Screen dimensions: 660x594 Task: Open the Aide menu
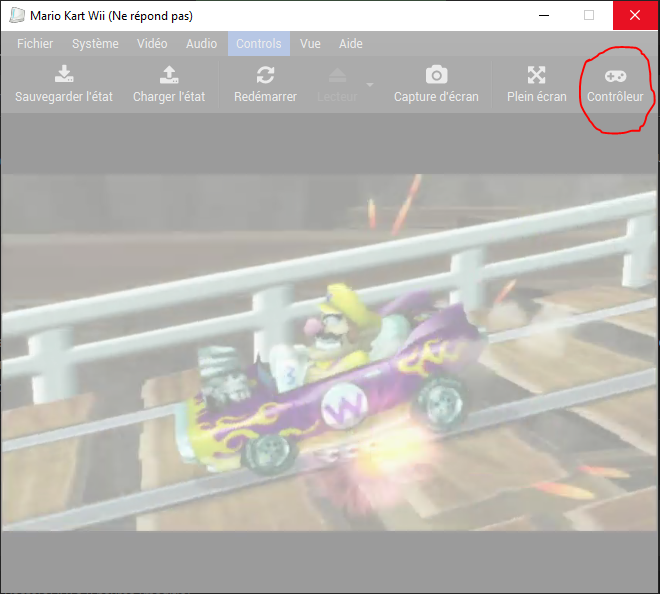pyautogui.click(x=351, y=43)
